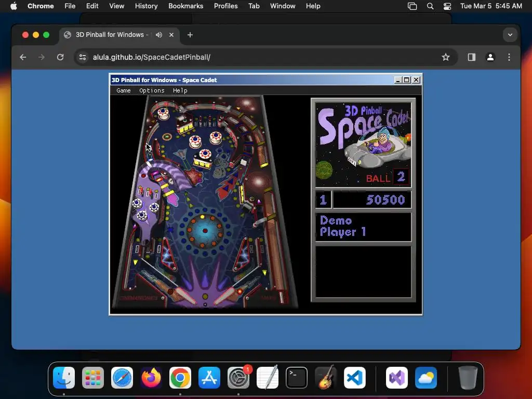Open App Store from the Dock
This screenshot has width=532, height=399.
point(209,378)
